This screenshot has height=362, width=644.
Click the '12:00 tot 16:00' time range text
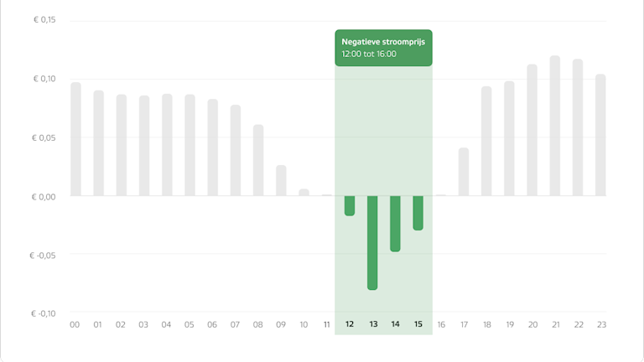coord(369,54)
